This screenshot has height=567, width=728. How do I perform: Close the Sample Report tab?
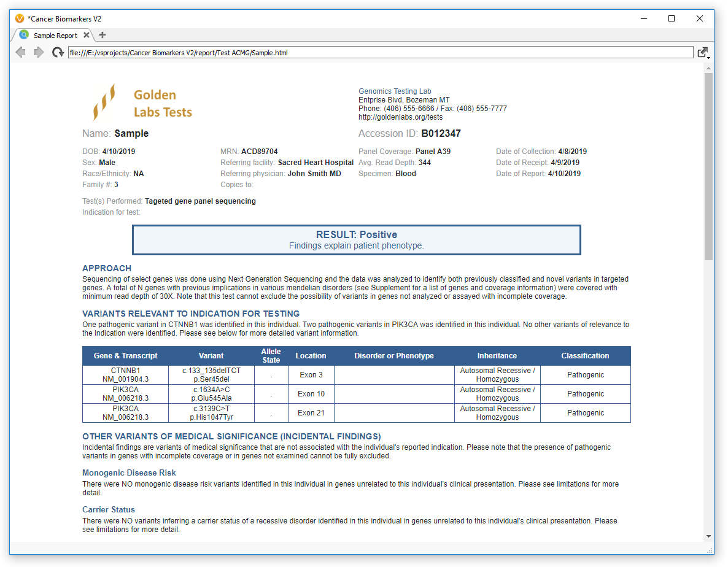coord(85,36)
